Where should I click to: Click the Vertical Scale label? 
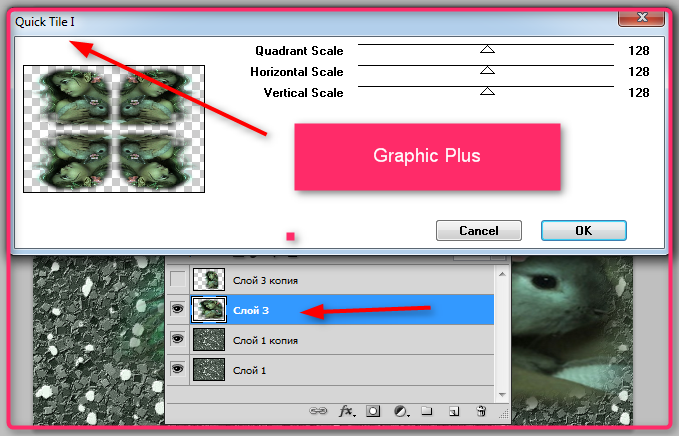click(304, 93)
